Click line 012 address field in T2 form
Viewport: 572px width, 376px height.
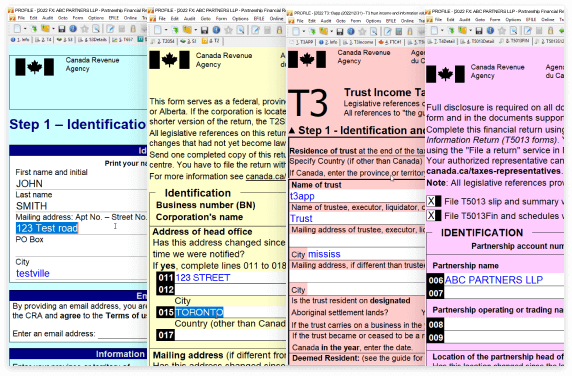(x=230, y=290)
